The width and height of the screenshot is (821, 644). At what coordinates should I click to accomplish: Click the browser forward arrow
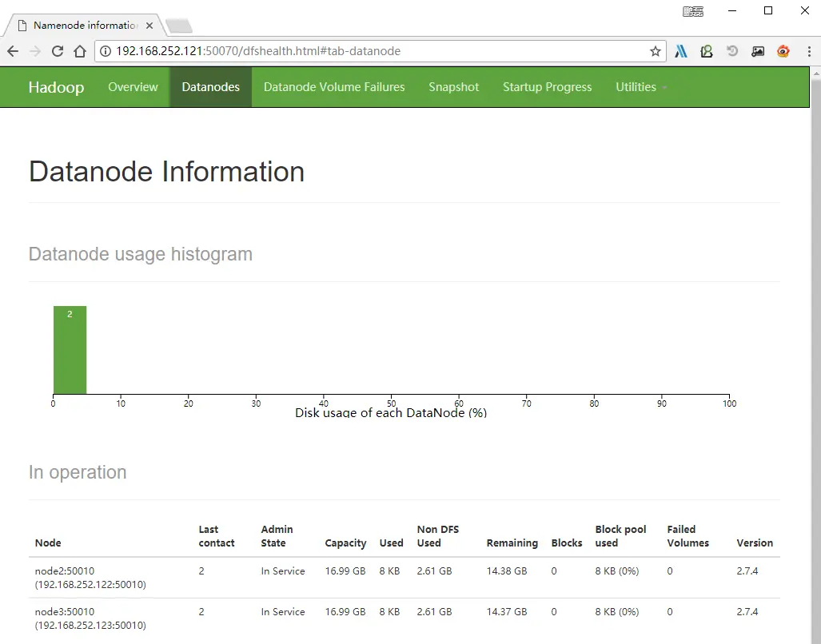pos(35,51)
